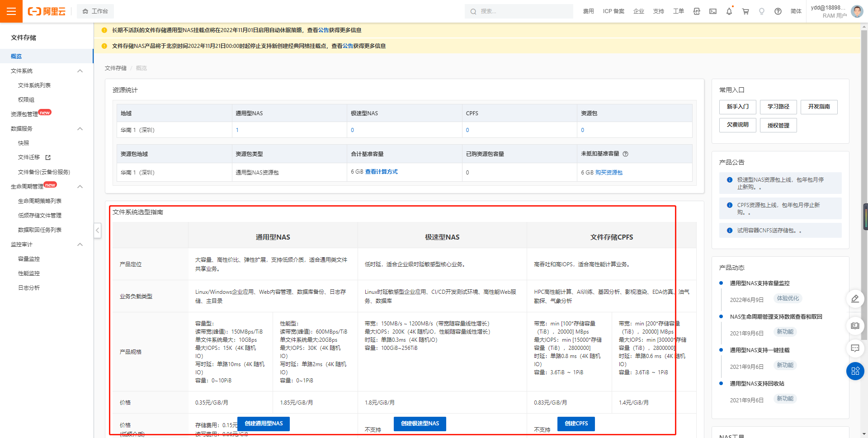Click the 文件存储 breadcrumb
Image resolution: width=868 pixels, height=438 pixels.
click(116, 68)
